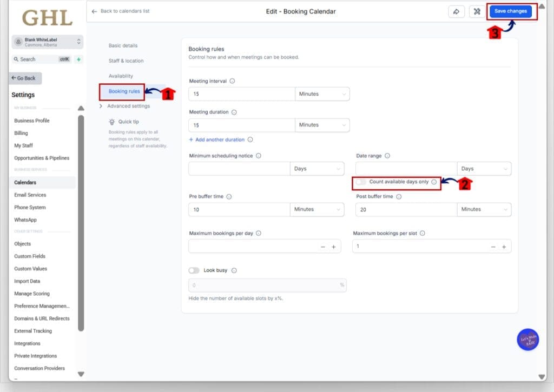Open Post buffer time Minutes dropdown
The width and height of the screenshot is (554, 392).
pyautogui.click(x=484, y=209)
